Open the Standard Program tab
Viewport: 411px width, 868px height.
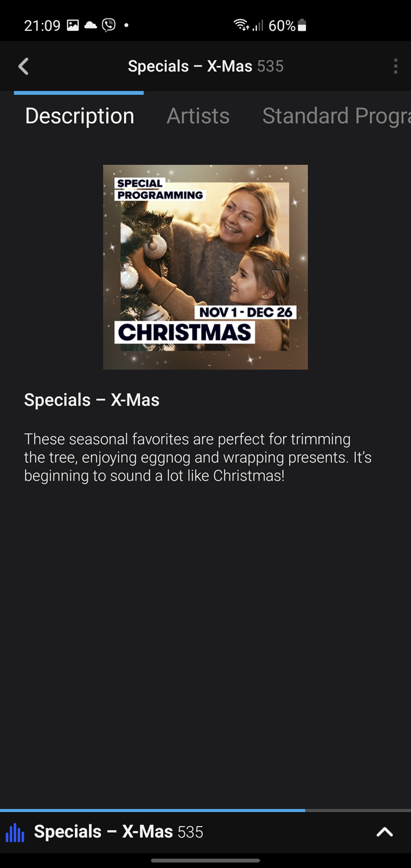(336, 116)
